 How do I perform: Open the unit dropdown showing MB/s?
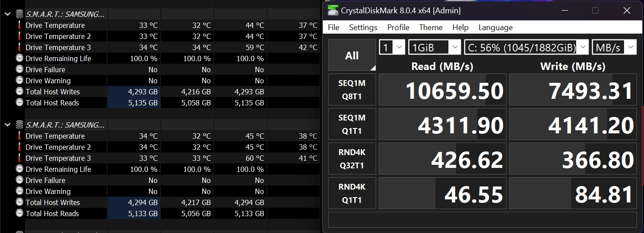[x=614, y=47]
